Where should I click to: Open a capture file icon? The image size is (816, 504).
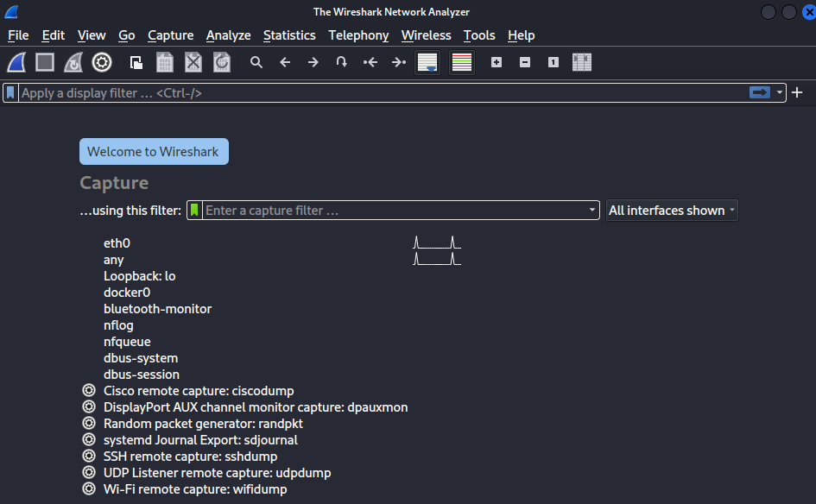tap(136, 63)
